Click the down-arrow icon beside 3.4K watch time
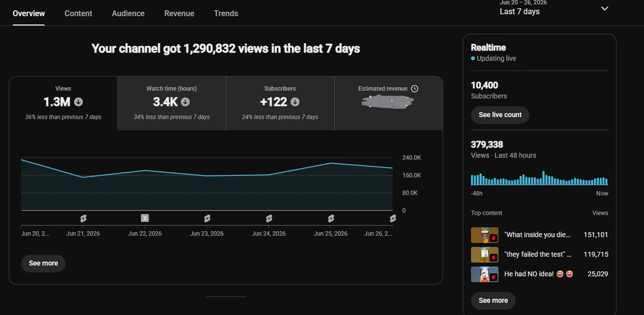Viewport: 644px width, 315px height. (185, 102)
